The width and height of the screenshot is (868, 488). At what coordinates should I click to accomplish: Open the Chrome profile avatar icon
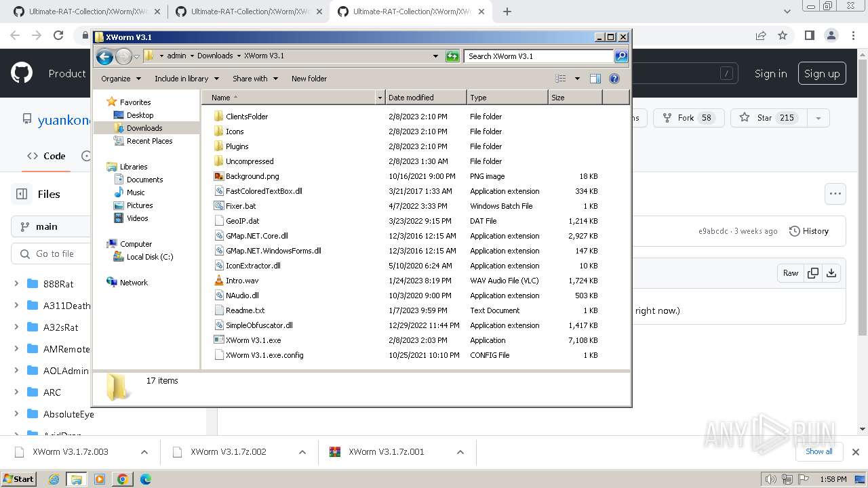point(831,35)
